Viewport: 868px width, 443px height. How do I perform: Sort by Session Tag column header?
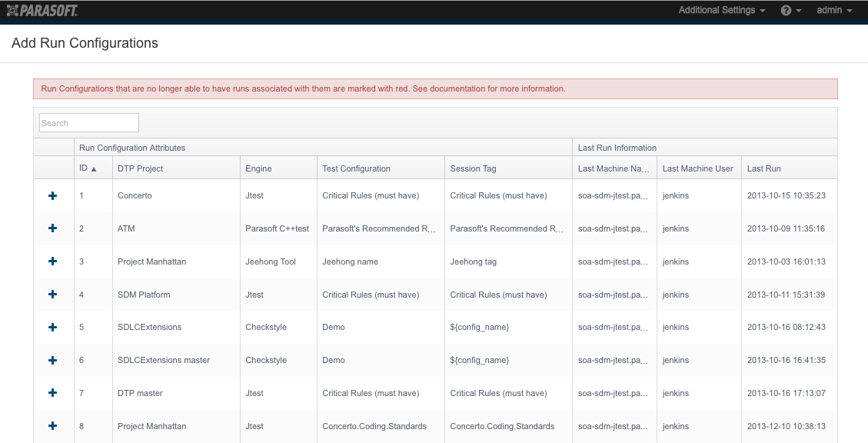click(508, 168)
